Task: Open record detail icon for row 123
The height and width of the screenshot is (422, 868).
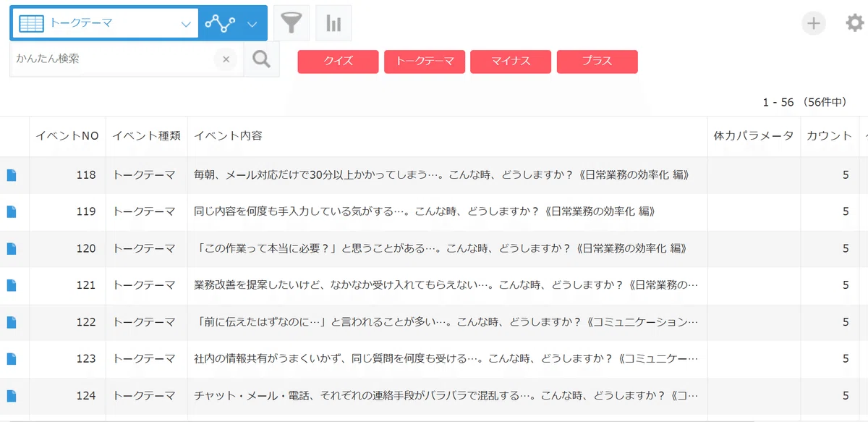Action: (12, 358)
